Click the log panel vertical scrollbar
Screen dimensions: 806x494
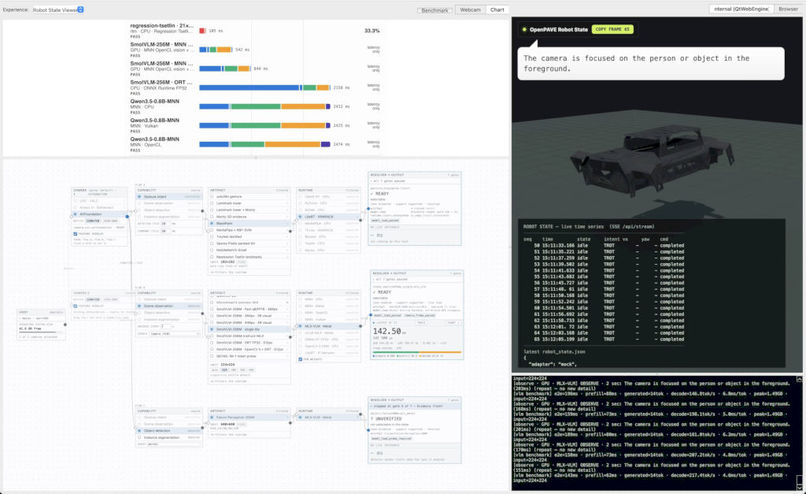click(x=799, y=433)
